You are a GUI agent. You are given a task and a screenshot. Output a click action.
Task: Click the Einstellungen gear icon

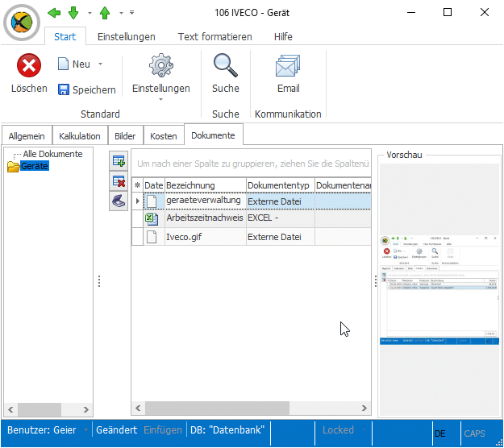click(161, 65)
